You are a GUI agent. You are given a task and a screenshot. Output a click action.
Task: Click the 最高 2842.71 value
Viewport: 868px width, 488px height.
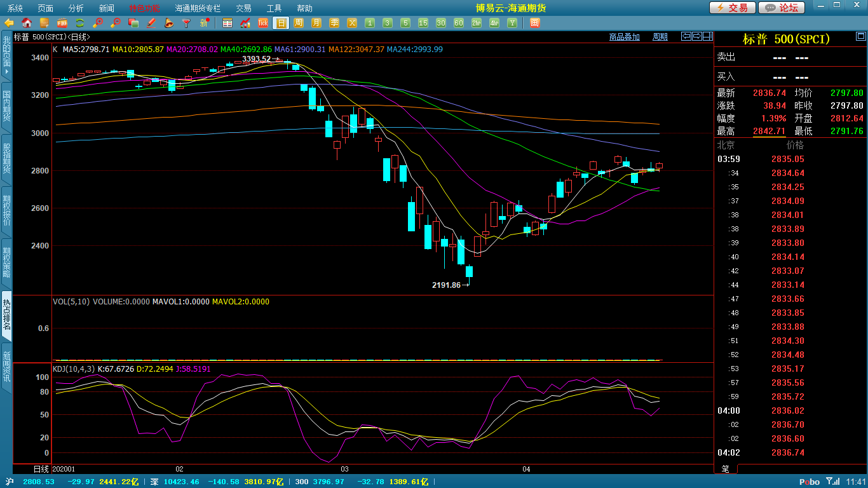(769, 131)
